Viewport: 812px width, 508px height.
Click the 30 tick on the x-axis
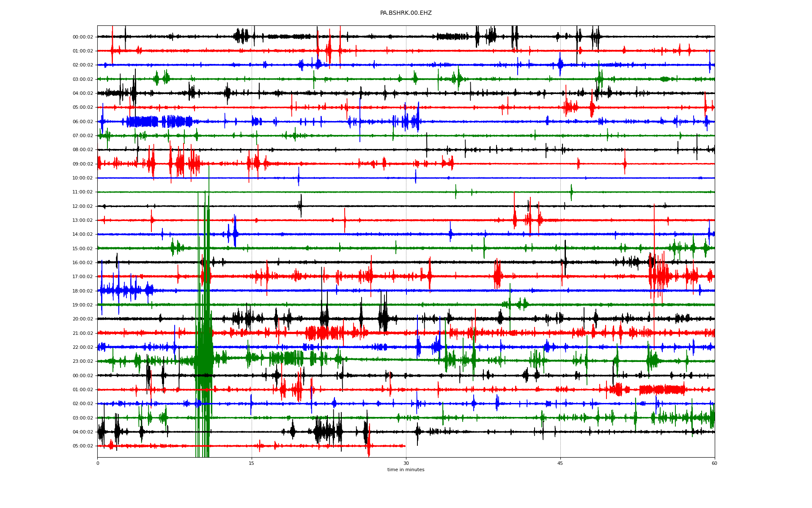pos(406,463)
